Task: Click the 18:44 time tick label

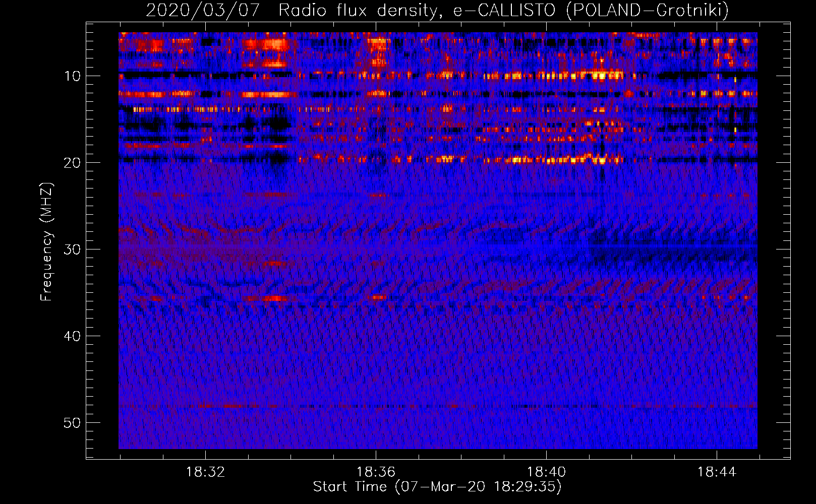Action: pos(717,472)
